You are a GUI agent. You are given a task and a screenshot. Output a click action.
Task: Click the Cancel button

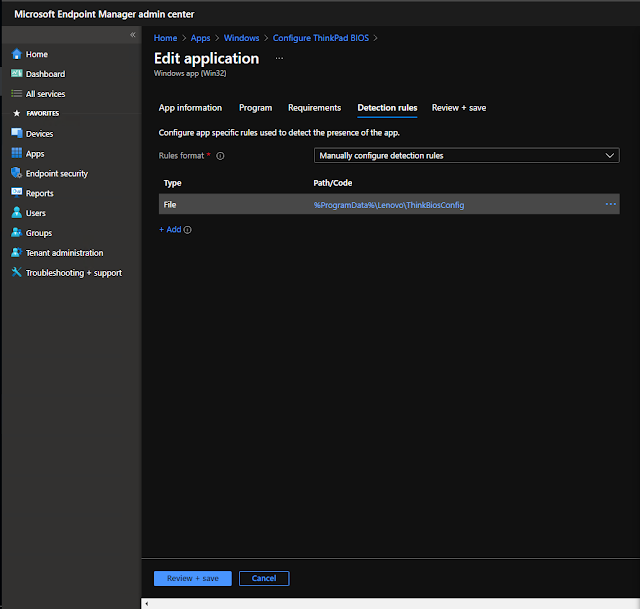pyautogui.click(x=264, y=578)
